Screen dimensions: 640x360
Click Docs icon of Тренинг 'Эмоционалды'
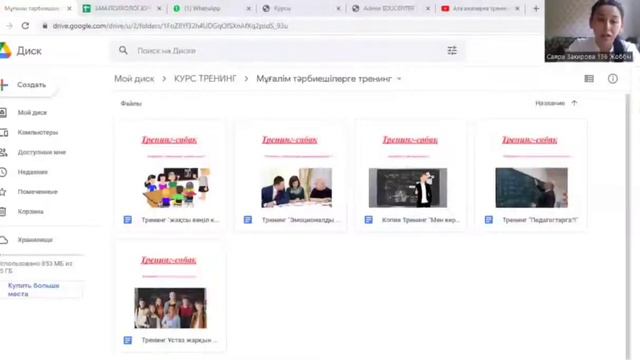click(248, 220)
